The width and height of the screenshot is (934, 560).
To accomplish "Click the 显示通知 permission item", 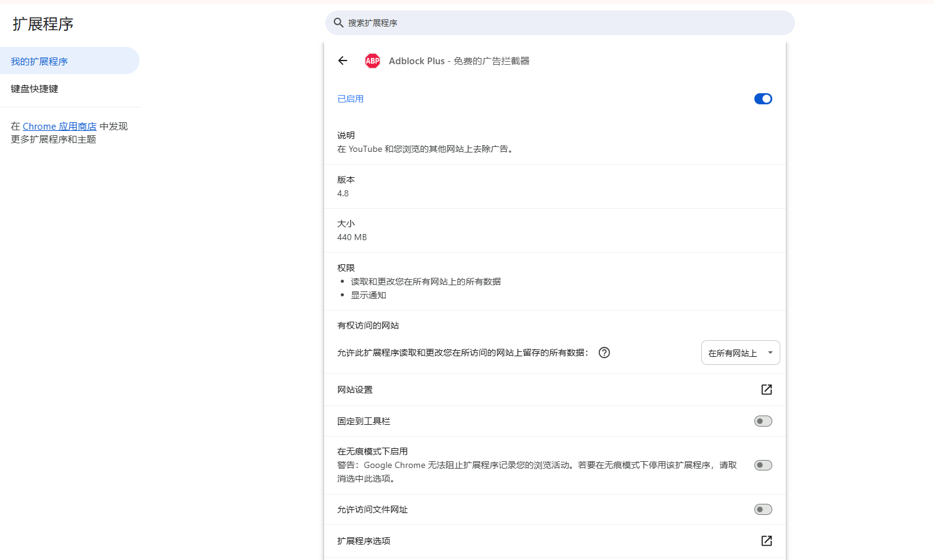I will click(x=369, y=295).
